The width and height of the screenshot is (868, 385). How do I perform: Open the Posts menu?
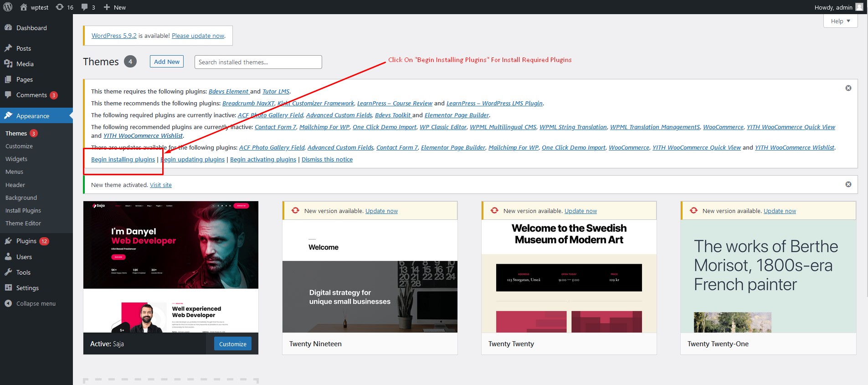click(36, 48)
